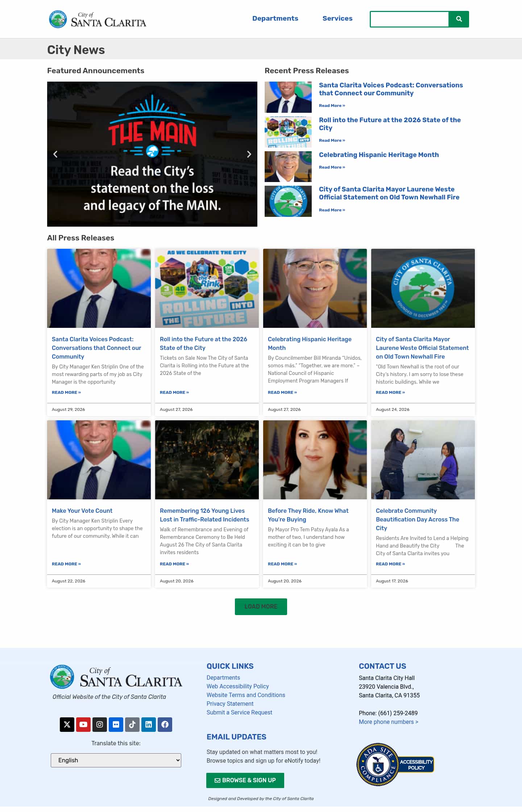522x812 pixels.
Task: Open Celebrating Hispanic Heritage Month card title
Action: [310, 343]
